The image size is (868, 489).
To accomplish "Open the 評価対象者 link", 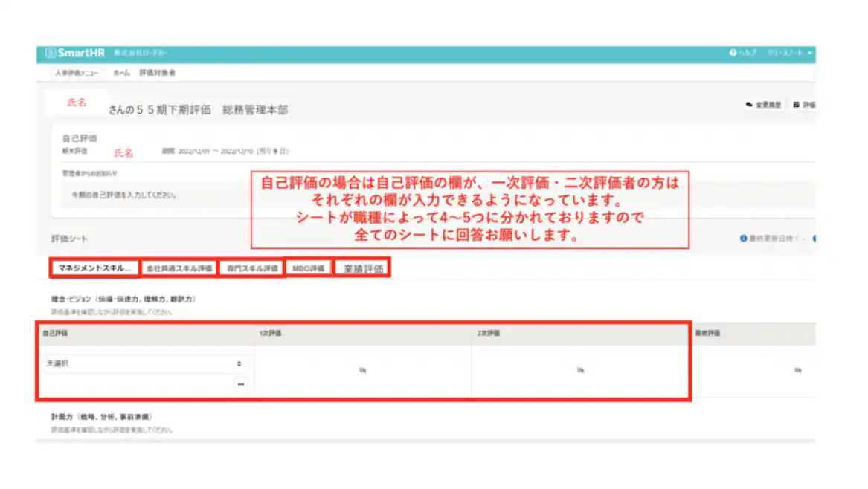I will pyautogui.click(x=158, y=73).
